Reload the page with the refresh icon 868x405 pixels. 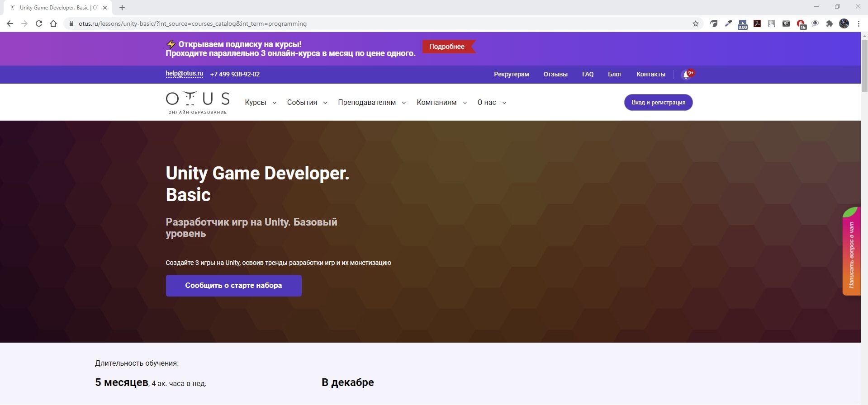(x=39, y=24)
